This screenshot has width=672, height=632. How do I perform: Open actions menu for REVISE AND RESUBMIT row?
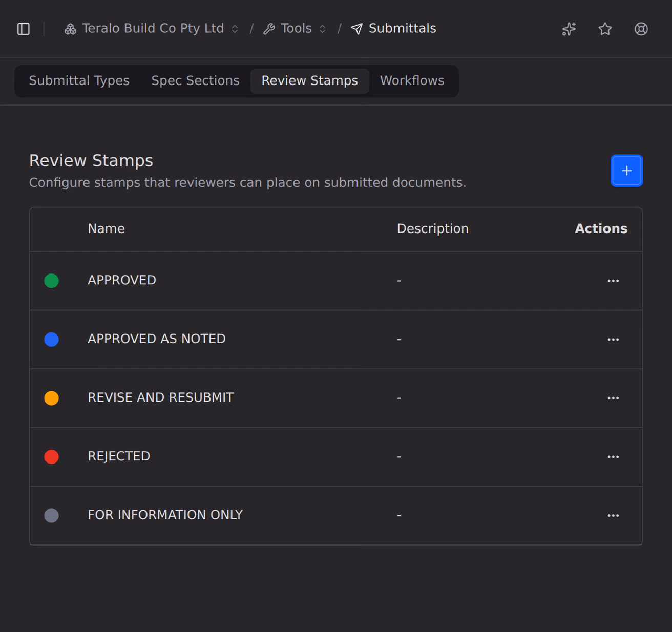tap(613, 398)
